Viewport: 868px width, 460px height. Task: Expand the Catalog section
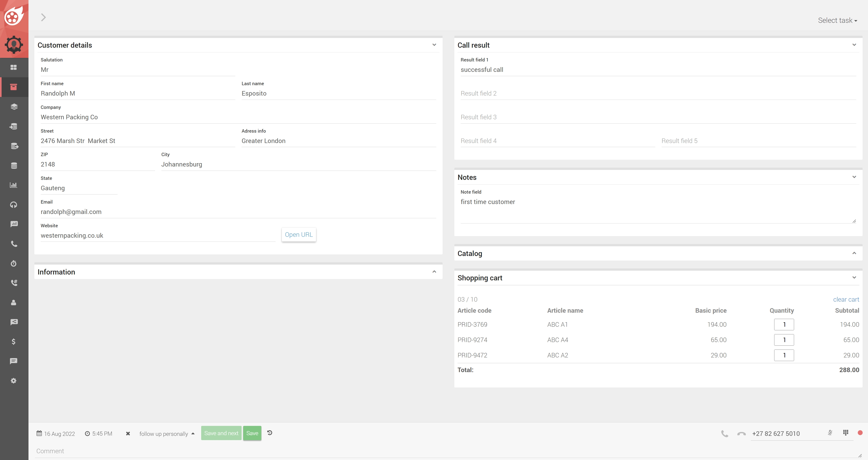pos(854,253)
